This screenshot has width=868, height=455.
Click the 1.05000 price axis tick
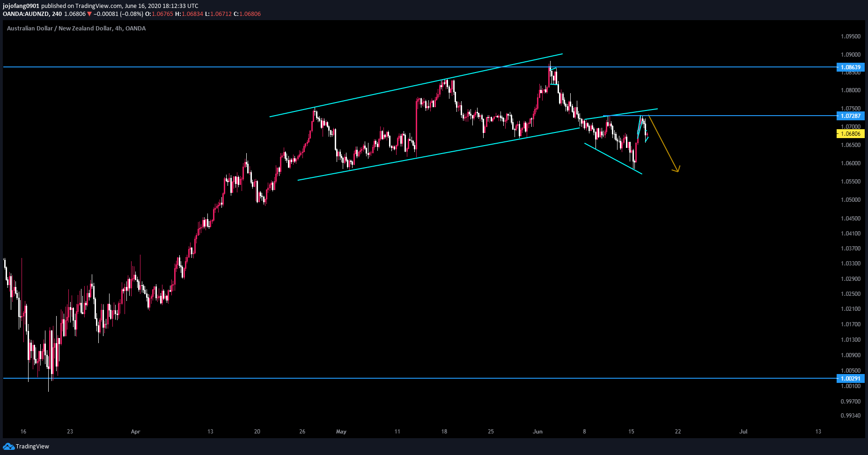pyautogui.click(x=851, y=199)
